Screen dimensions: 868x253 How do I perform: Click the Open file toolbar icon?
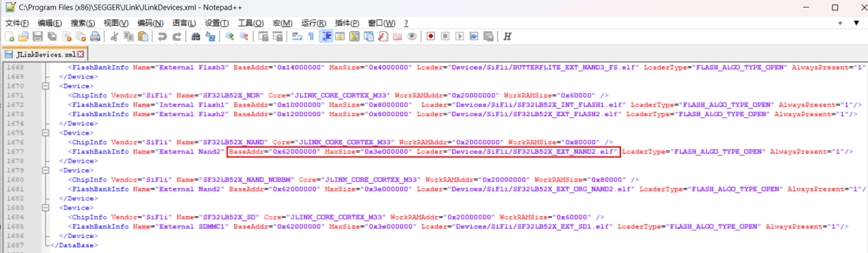[x=23, y=36]
